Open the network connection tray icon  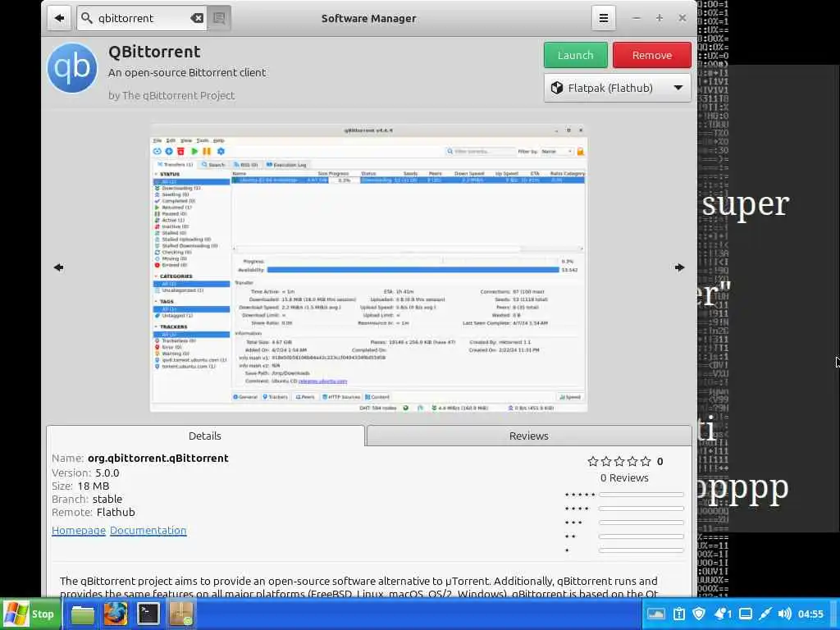(x=765, y=614)
